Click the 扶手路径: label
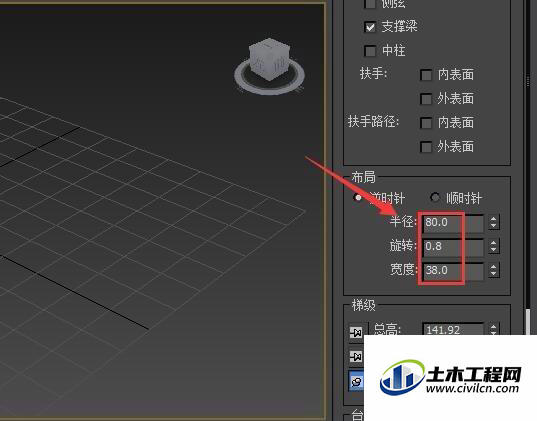Image resolution: width=537 pixels, height=421 pixels. pos(374,122)
